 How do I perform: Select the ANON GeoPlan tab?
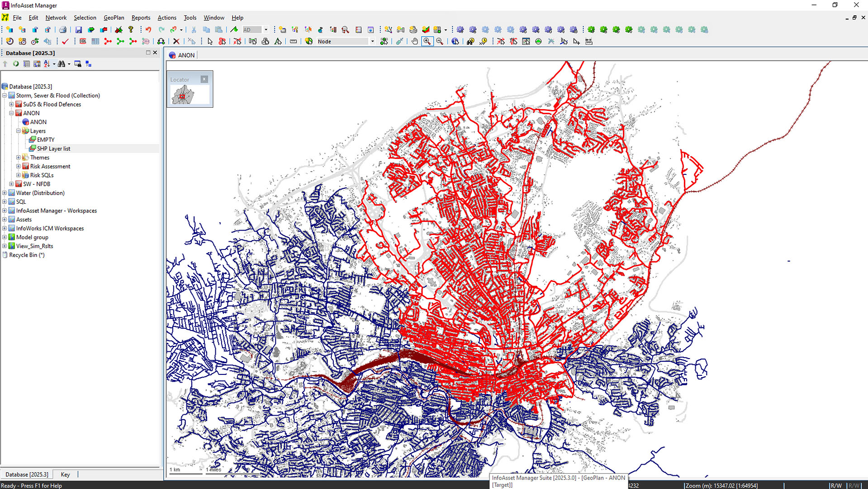tap(182, 55)
